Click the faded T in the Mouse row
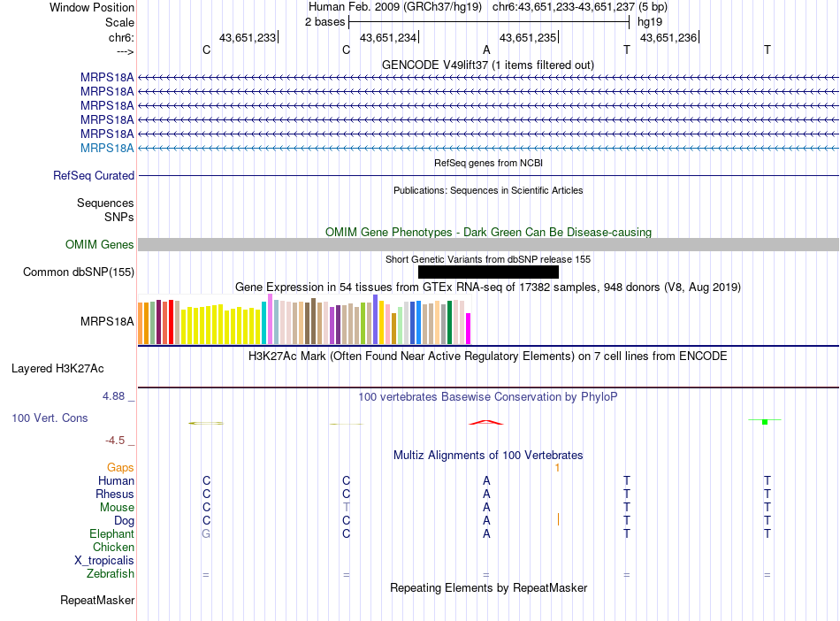Image resolution: width=840 pixels, height=621 pixels. click(x=346, y=507)
